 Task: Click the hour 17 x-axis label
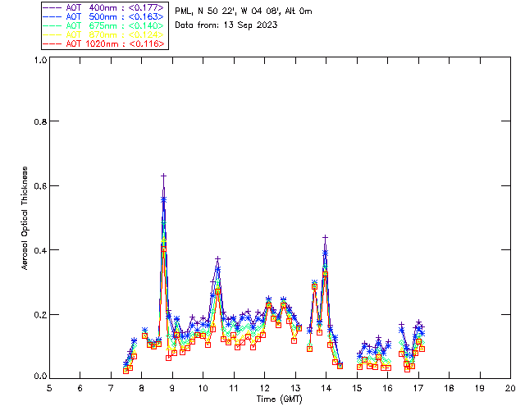pos(418,388)
